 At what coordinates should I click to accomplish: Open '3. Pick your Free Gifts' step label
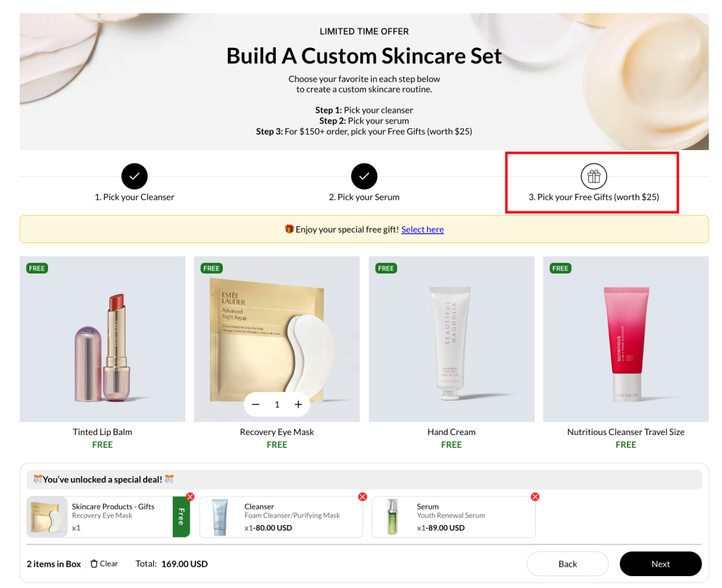point(594,197)
